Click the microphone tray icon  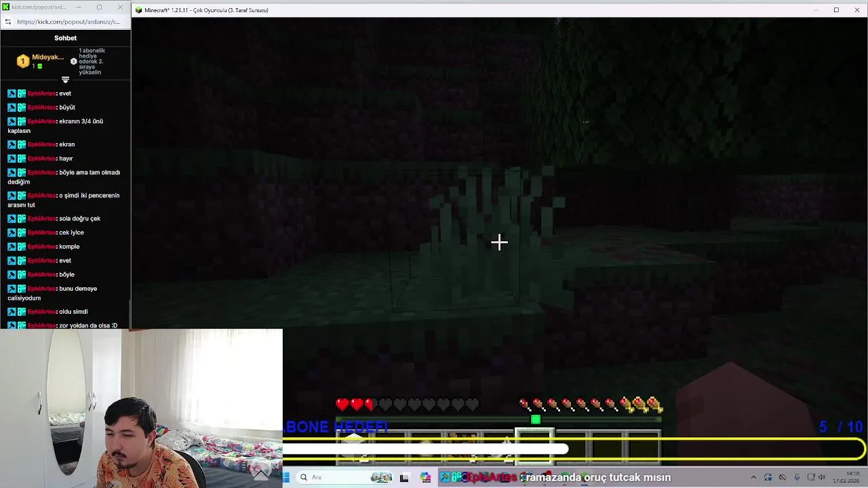pos(797,477)
